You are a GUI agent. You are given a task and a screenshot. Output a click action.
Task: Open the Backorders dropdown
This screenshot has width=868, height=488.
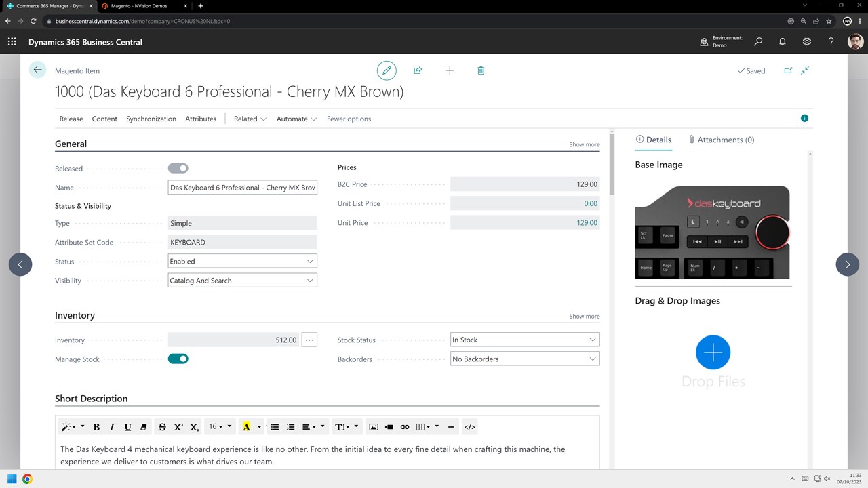point(525,359)
